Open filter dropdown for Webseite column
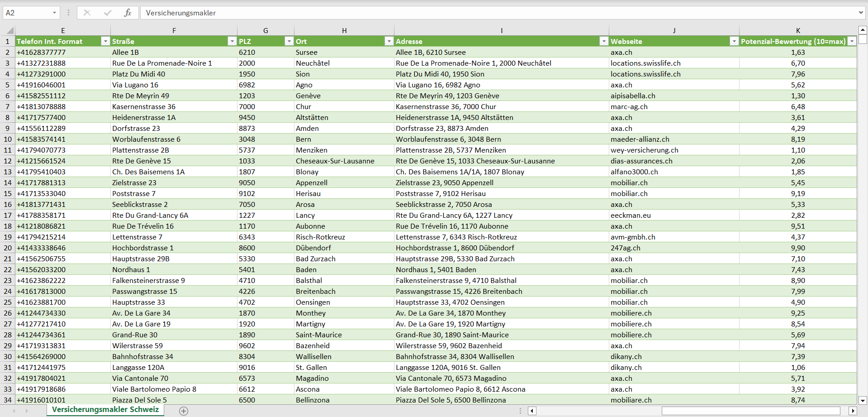Viewport: 868px width, 417px height. pos(734,41)
